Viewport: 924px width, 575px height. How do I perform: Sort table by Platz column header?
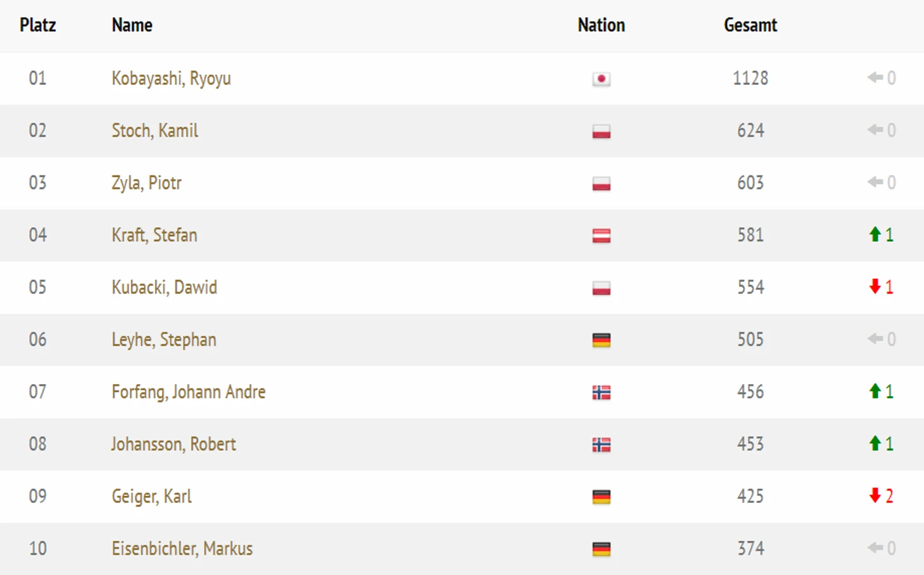[38, 25]
